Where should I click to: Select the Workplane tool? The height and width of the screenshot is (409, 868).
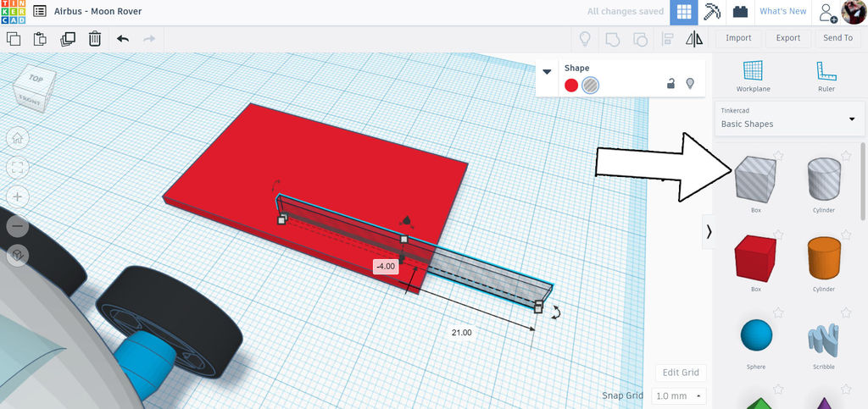[753, 75]
